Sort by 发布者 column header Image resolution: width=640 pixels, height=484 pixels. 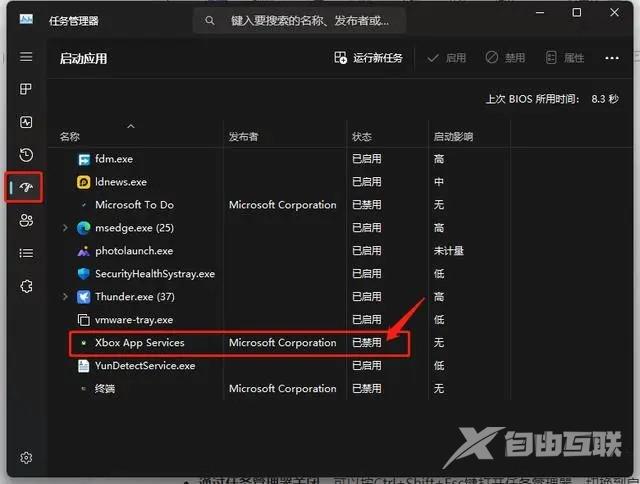click(x=244, y=137)
